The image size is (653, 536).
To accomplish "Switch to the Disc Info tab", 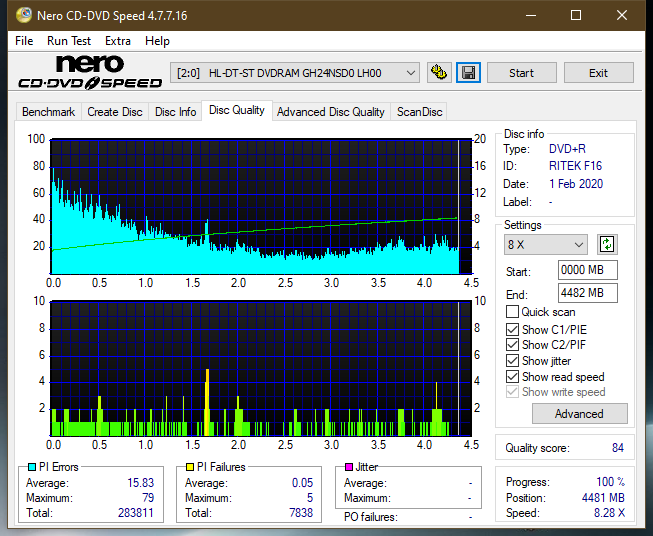I will pos(175,112).
